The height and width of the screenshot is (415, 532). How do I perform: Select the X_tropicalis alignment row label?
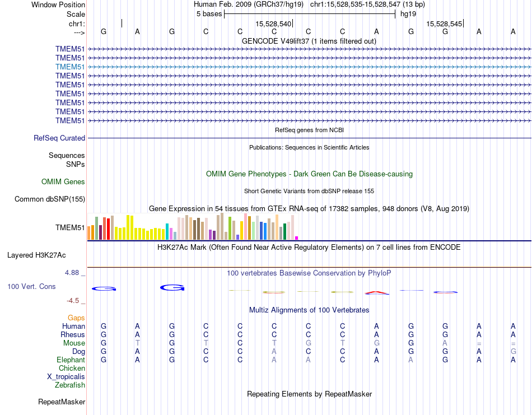[x=66, y=377]
